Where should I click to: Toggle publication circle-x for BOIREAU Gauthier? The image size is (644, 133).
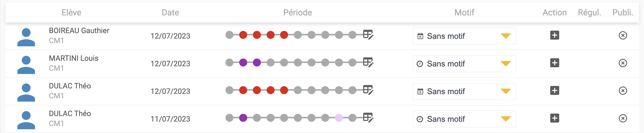click(623, 35)
